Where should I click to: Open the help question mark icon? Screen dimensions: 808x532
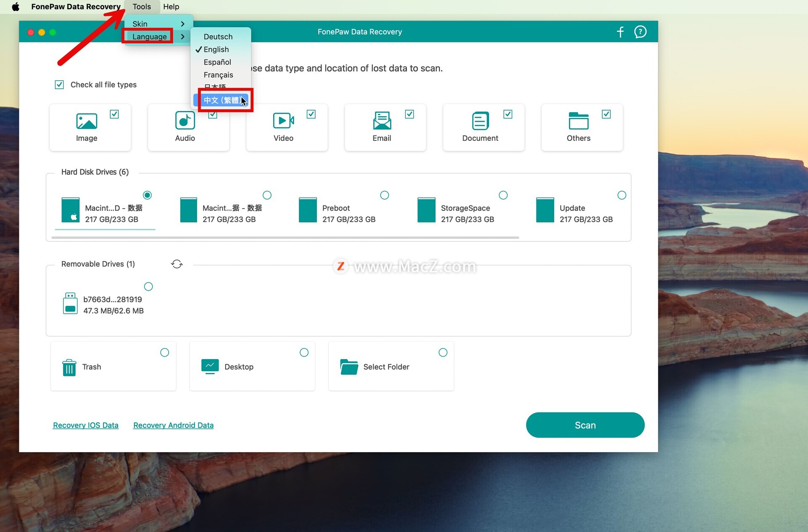tap(640, 32)
